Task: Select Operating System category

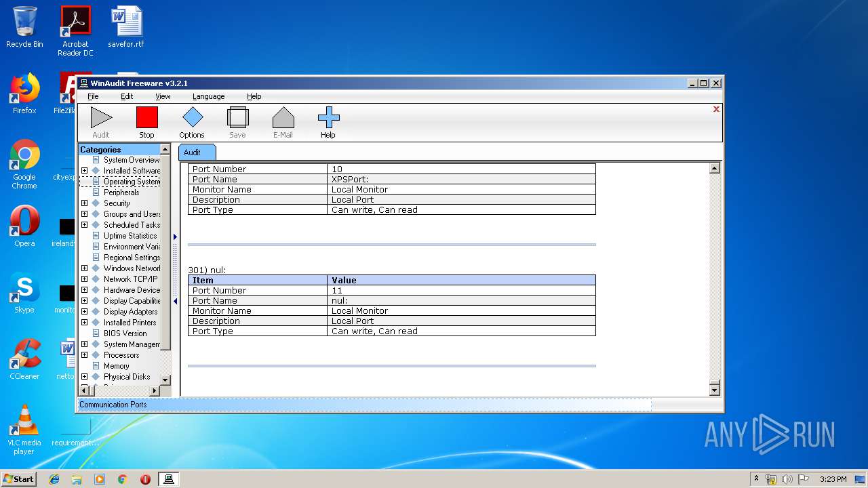Action: click(132, 182)
